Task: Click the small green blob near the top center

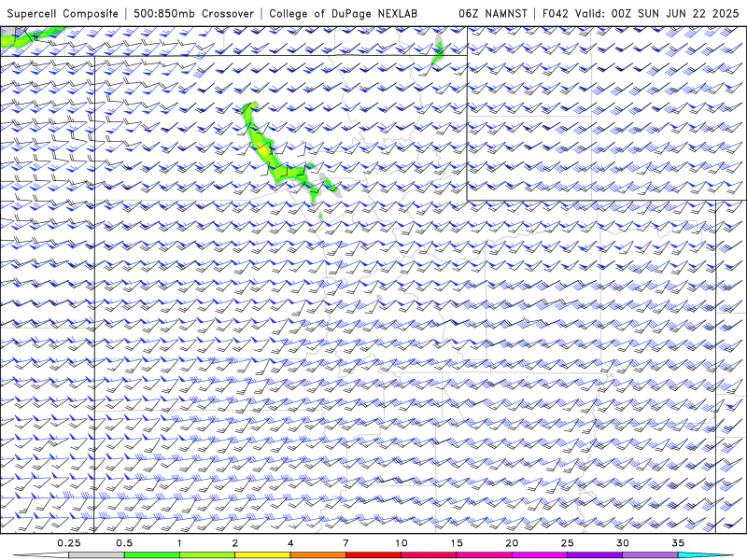Action: pos(438,52)
